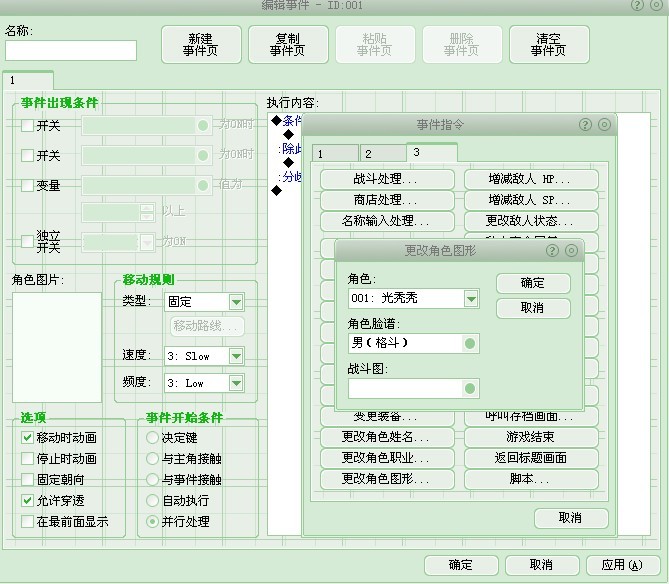This screenshot has height=584, width=669.
Task: Click the 清空事件页 button
Action: point(550,45)
